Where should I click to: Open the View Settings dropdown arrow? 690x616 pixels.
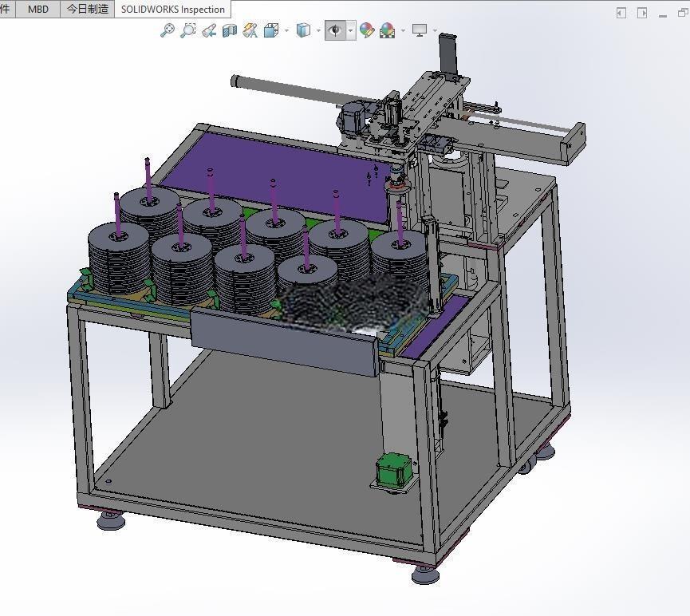tap(436, 31)
